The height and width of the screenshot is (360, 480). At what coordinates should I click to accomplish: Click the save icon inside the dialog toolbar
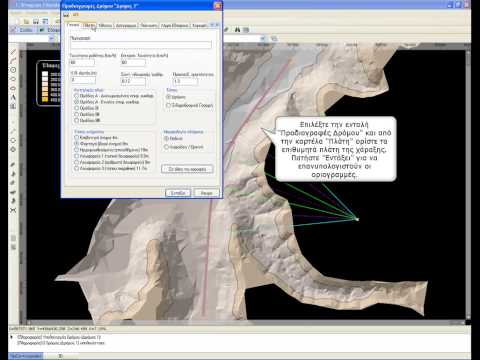point(66,15)
